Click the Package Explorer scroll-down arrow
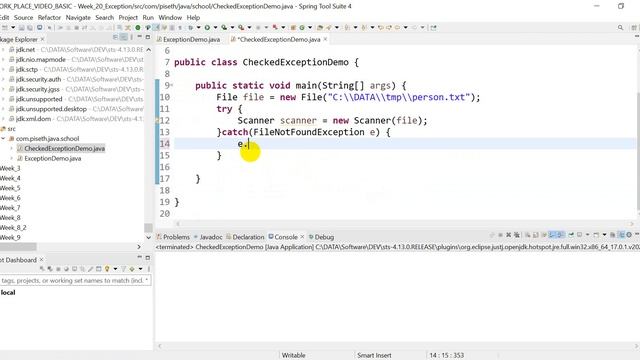The width and height of the screenshot is (640, 360). click(148, 237)
